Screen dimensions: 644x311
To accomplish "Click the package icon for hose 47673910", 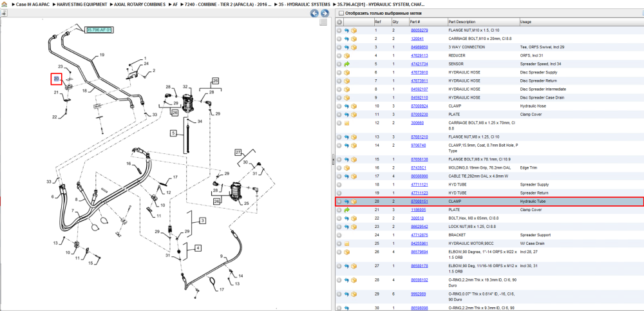I will (x=346, y=72).
